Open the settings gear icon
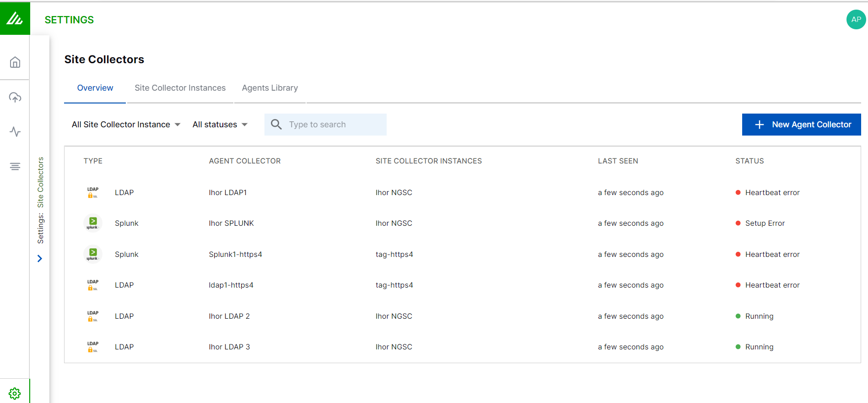The image size is (868, 403). coord(15,393)
